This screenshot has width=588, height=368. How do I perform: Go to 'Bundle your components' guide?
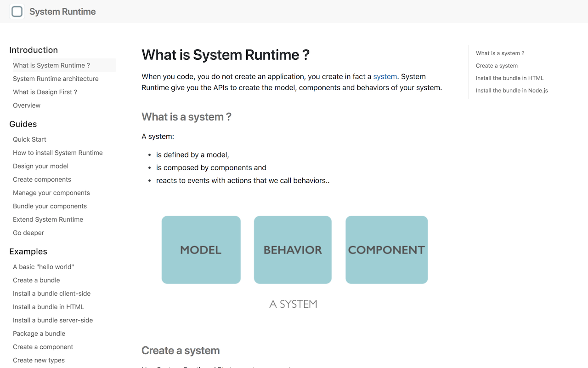(x=50, y=206)
